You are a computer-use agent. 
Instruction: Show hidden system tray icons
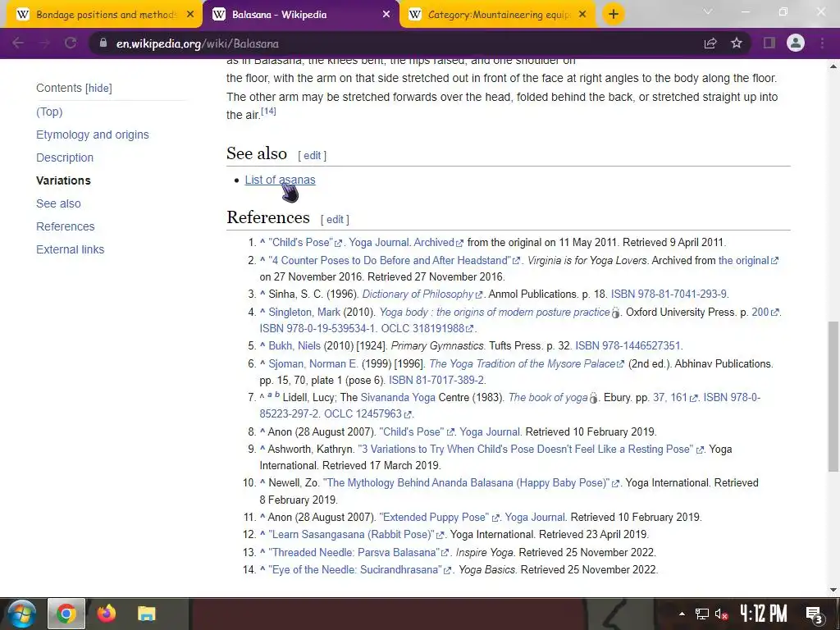(x=682, y=614)
